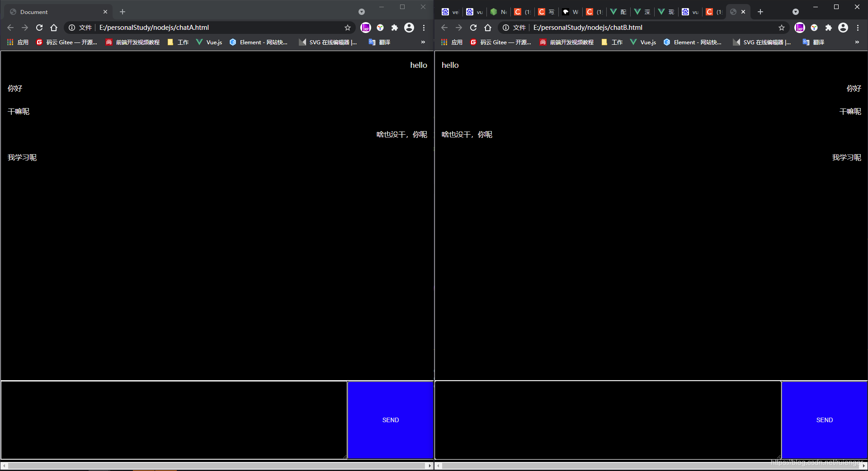Go back in the chatB window
Viewport: 868px width, 471px height.
click(444, 28)
